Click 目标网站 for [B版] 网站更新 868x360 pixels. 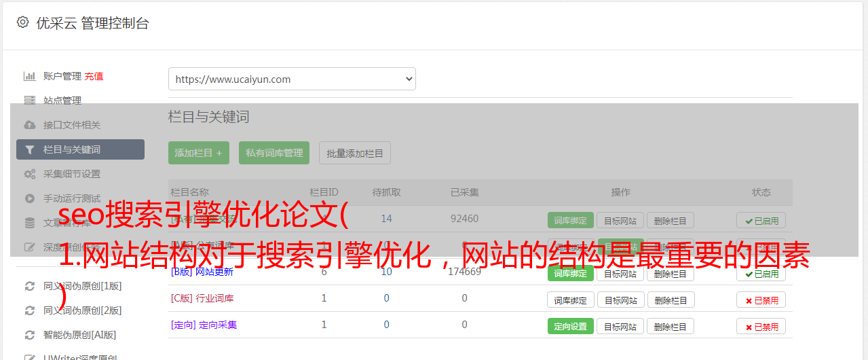[620, 273]
